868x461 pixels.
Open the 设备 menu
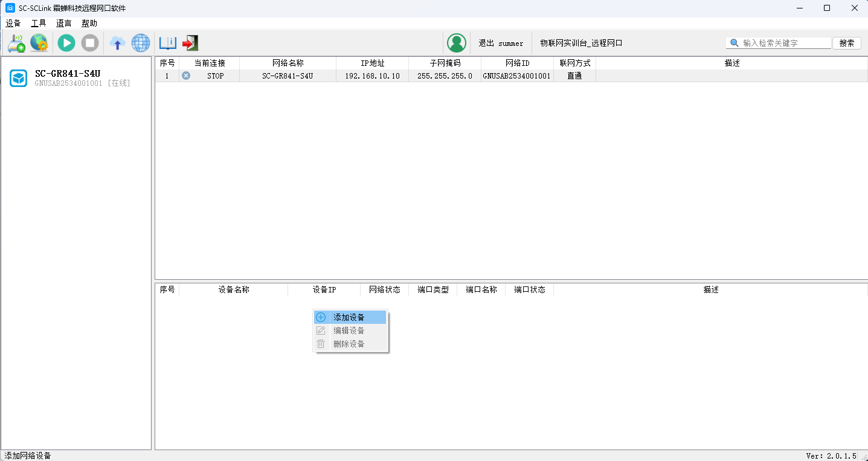coord(13,24)
